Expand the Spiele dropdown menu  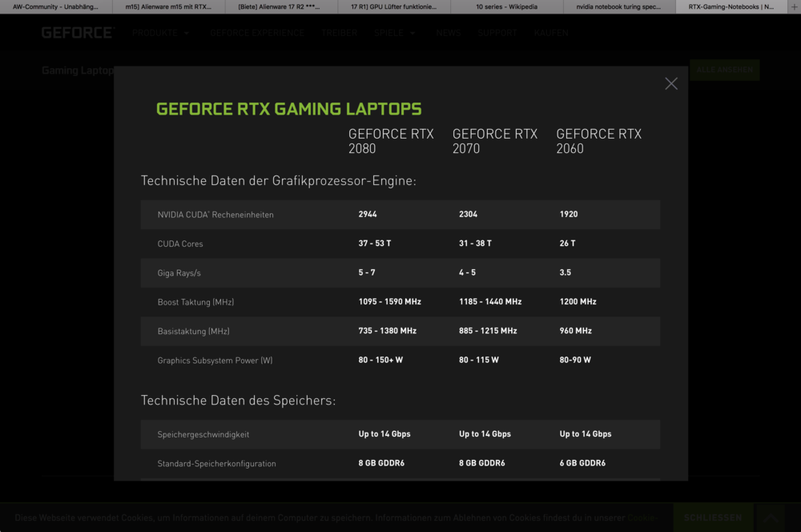395,33
